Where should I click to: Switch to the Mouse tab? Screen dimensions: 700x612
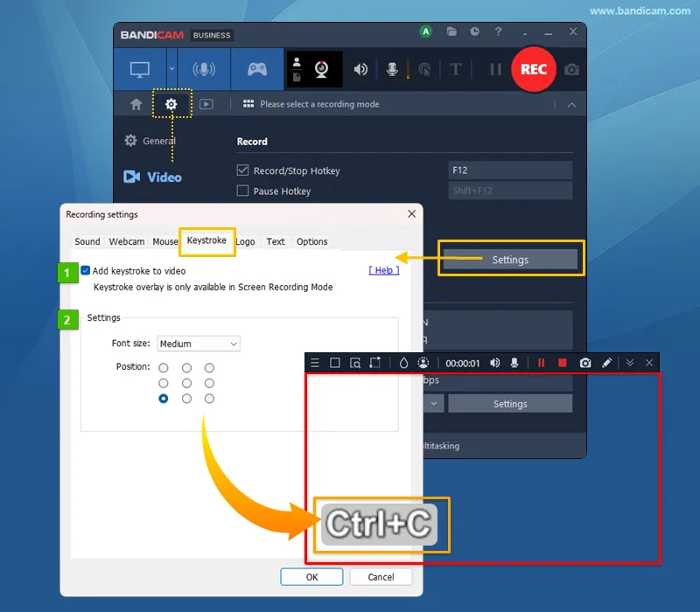164,241
